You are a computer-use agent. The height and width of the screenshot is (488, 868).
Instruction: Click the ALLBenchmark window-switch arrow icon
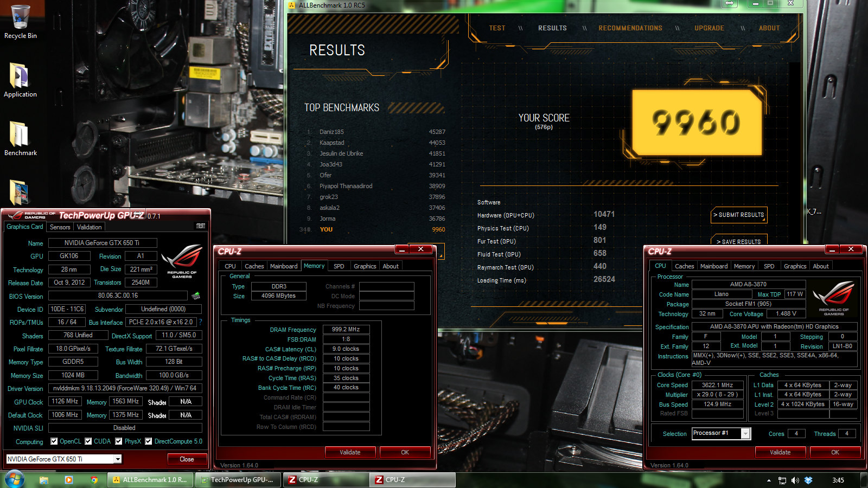[730, 3]
